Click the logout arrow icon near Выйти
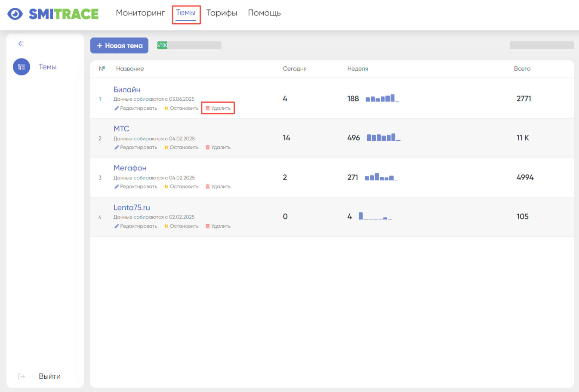This screenshot has height=392, width=579. (x=22, y=377)
